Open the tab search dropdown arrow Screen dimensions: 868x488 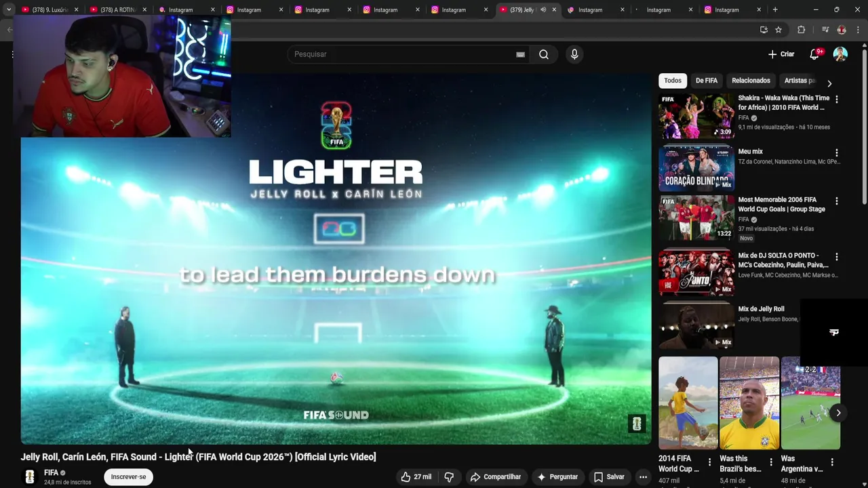9,9
